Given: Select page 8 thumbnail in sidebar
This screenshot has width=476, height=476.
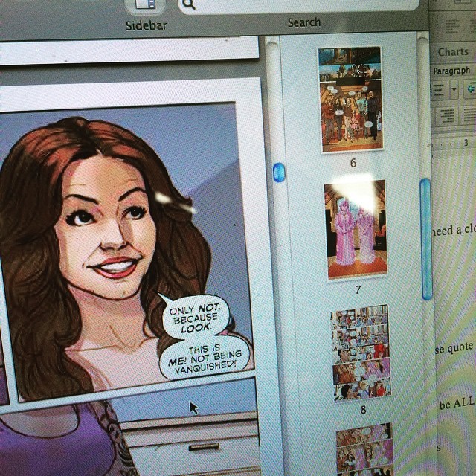Looking at the screenshot, I should [x=361, y=353].
